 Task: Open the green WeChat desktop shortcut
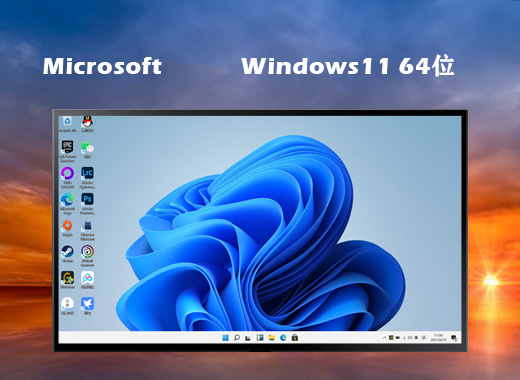pos(87,149)
